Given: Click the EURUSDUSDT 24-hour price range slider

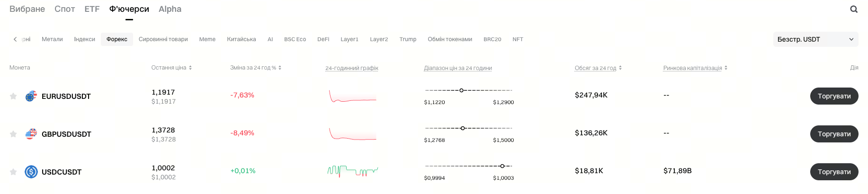Looking at the screenshot, I should 468,90.
